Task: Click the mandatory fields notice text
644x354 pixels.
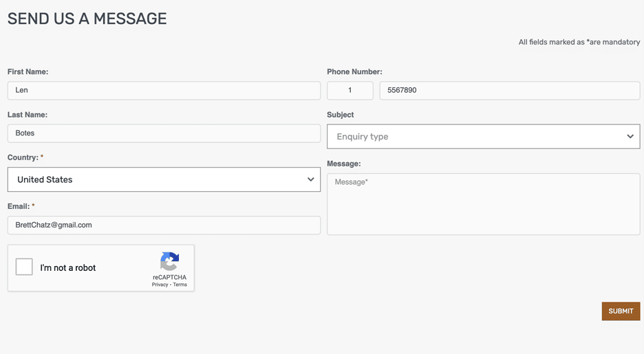Action: coord(579,42)
